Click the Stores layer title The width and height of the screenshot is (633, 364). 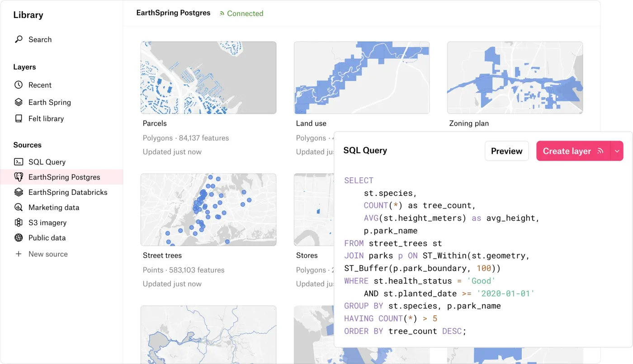click(x=307, y=255)
